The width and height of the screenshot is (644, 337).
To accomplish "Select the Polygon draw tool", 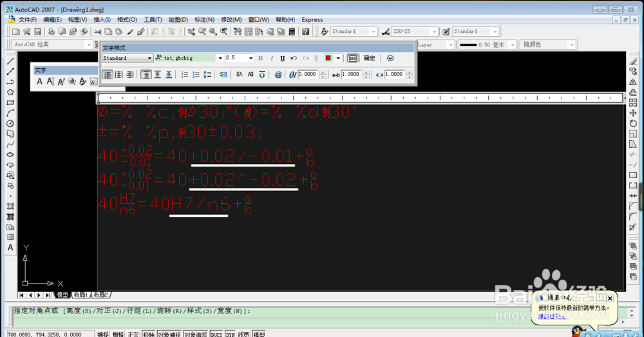I will coord(10,92).
